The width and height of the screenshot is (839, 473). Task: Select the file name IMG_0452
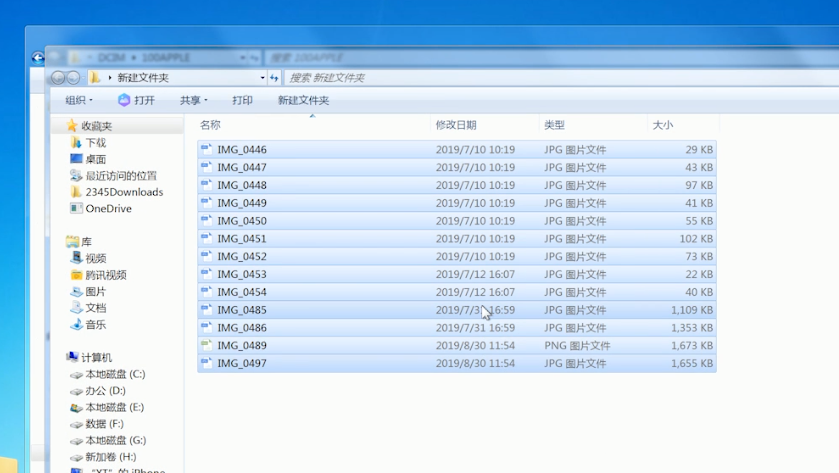(x=242, y=256)
